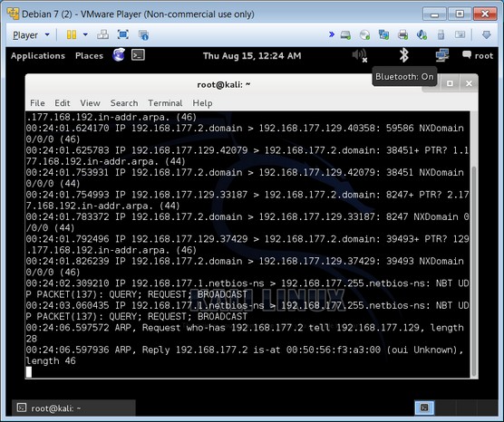
Task: Click the muted volume icon
Action: coord(360,55)
